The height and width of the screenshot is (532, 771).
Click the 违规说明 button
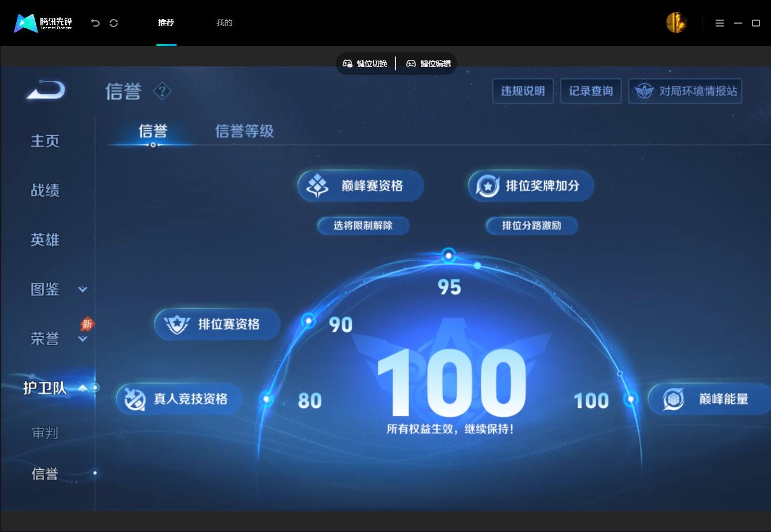point(523,91)
